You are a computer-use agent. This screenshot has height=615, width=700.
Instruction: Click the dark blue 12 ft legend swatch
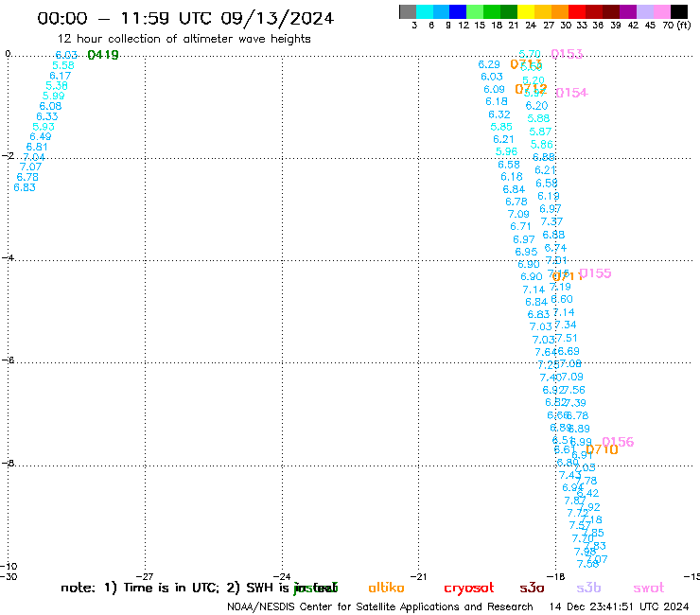click(x=459, y=11)
